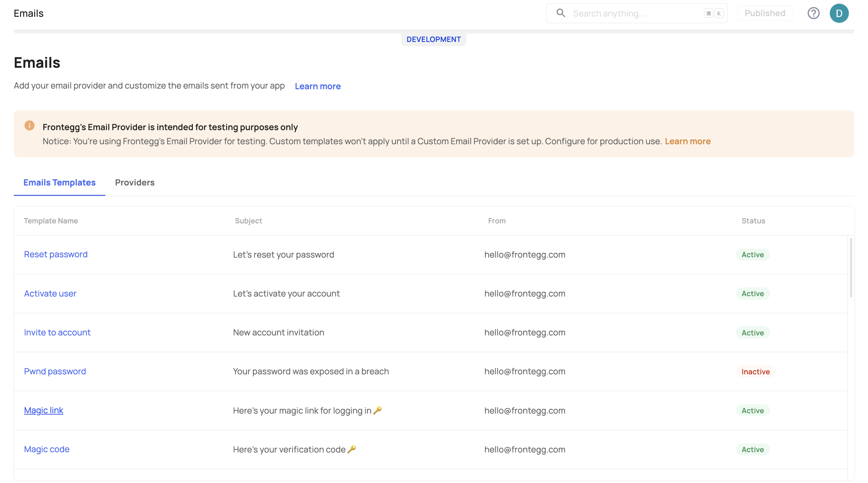Open the Magic code template
868x483 pixels.
(47, 449)
